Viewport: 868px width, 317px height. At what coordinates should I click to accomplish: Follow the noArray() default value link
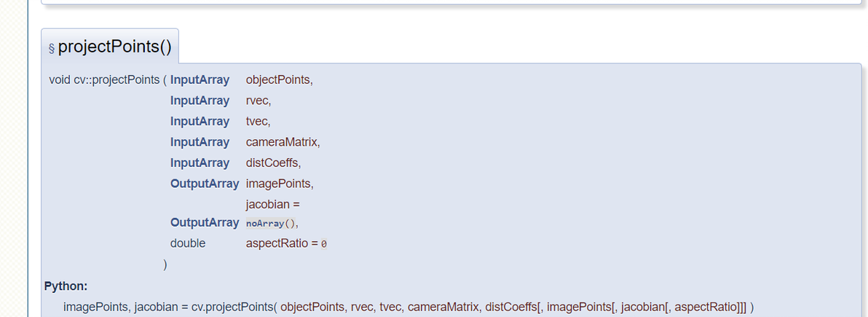[x=271, y=223]
